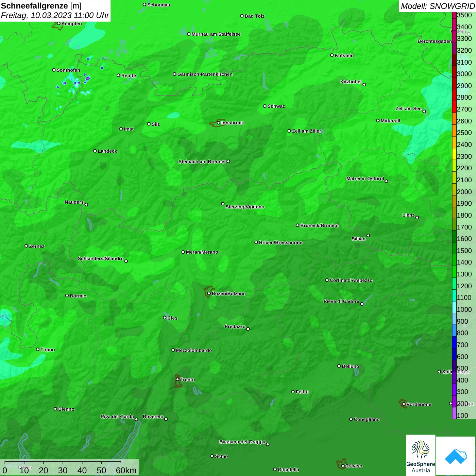Click the Predazzo location dot

click(248, 329)
